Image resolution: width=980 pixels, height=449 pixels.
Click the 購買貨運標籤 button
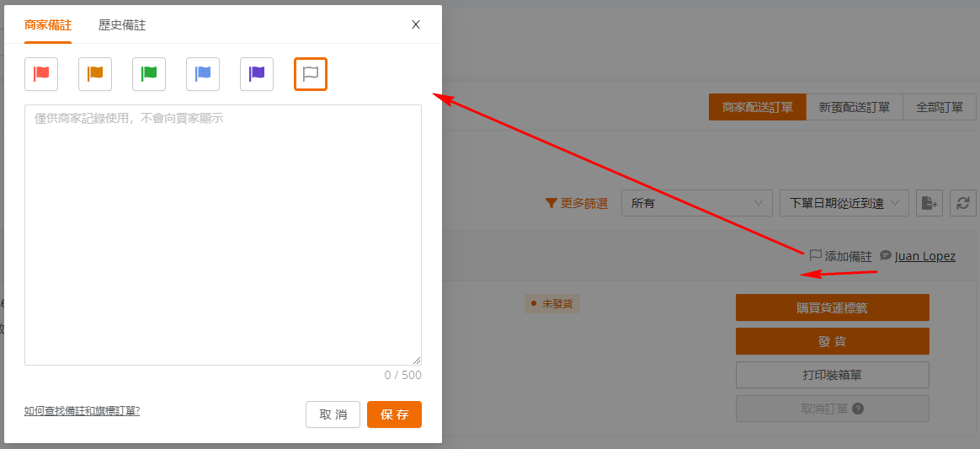[x=833, y=307]
